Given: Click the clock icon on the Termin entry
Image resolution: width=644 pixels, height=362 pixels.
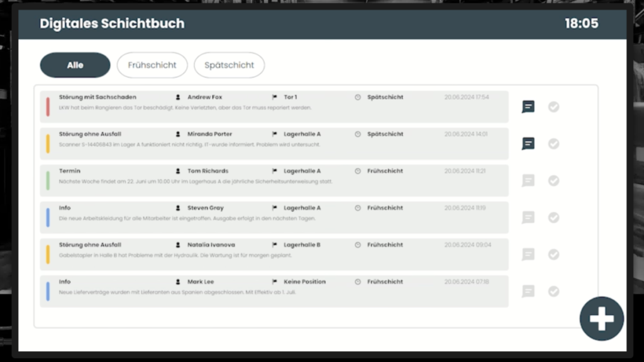Looking at the screenshot, I should coord(358,170).
